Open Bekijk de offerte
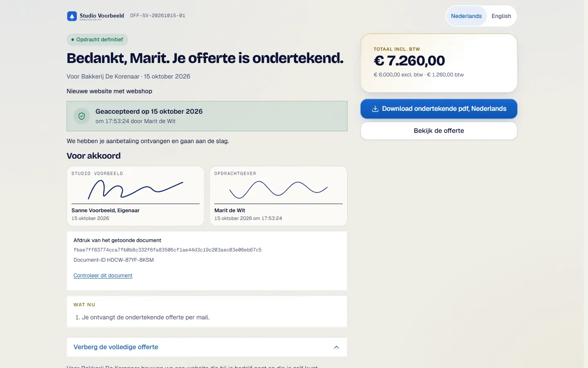Image resolution: width=588 pixels, height=368 pixels. tap(439, 131)
